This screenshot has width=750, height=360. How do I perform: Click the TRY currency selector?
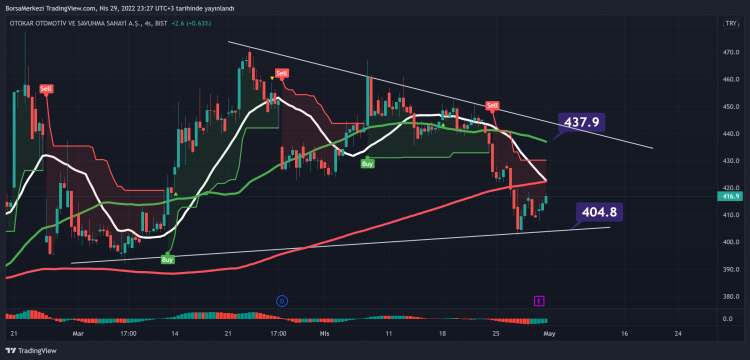[x=730, y=23]
